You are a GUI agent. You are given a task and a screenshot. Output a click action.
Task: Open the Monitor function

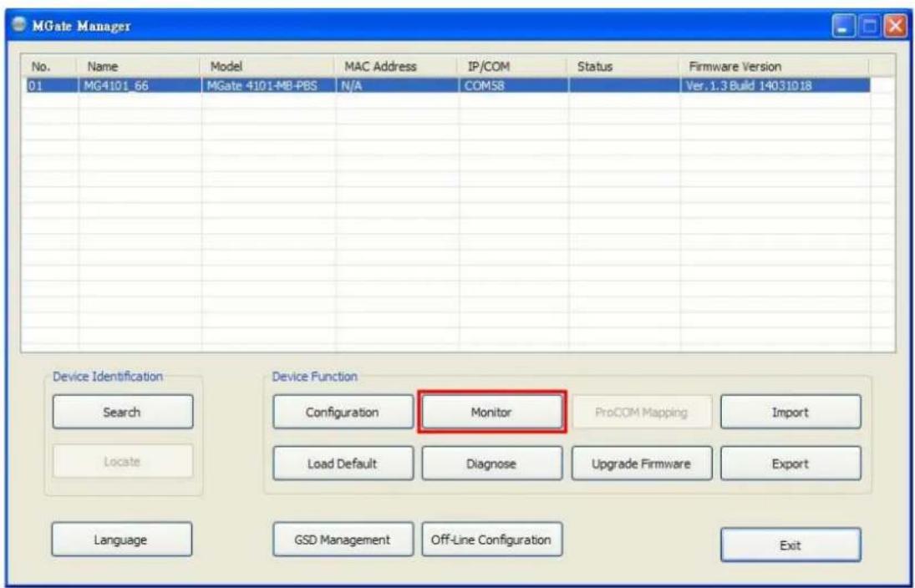point(492,412)
